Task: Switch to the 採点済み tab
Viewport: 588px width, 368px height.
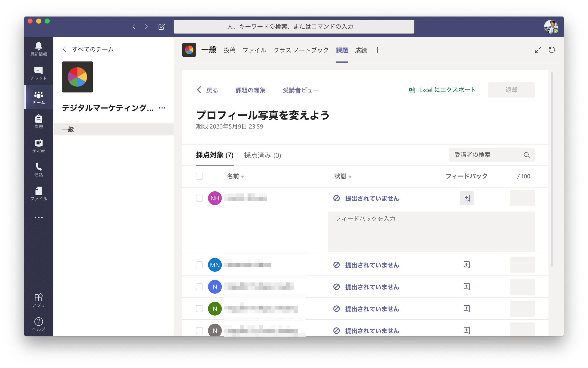Action: tap(262, 155)
